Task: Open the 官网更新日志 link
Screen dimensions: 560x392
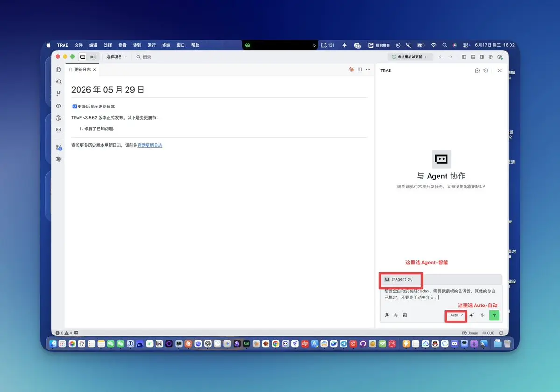Action: click(x=149, y=145)
